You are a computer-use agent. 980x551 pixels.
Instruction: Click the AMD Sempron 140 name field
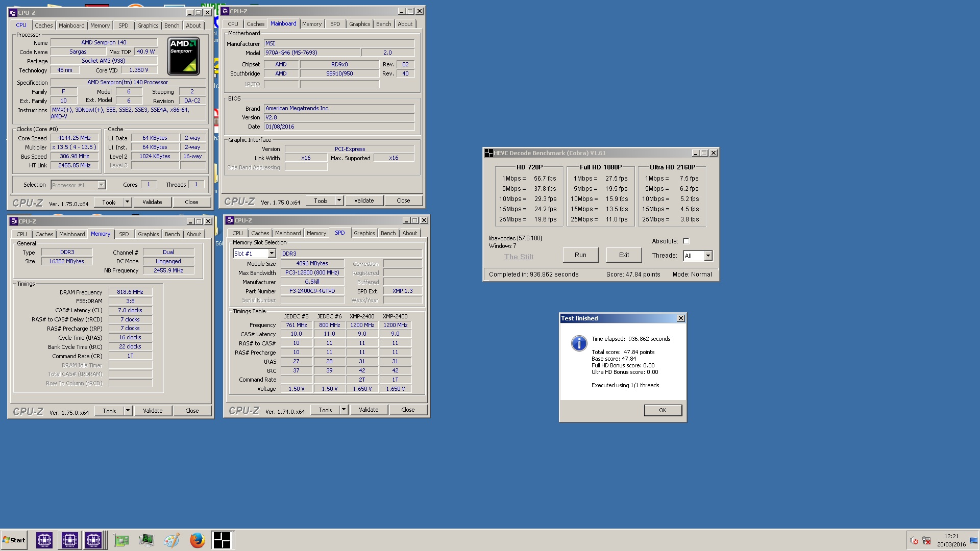104,42
